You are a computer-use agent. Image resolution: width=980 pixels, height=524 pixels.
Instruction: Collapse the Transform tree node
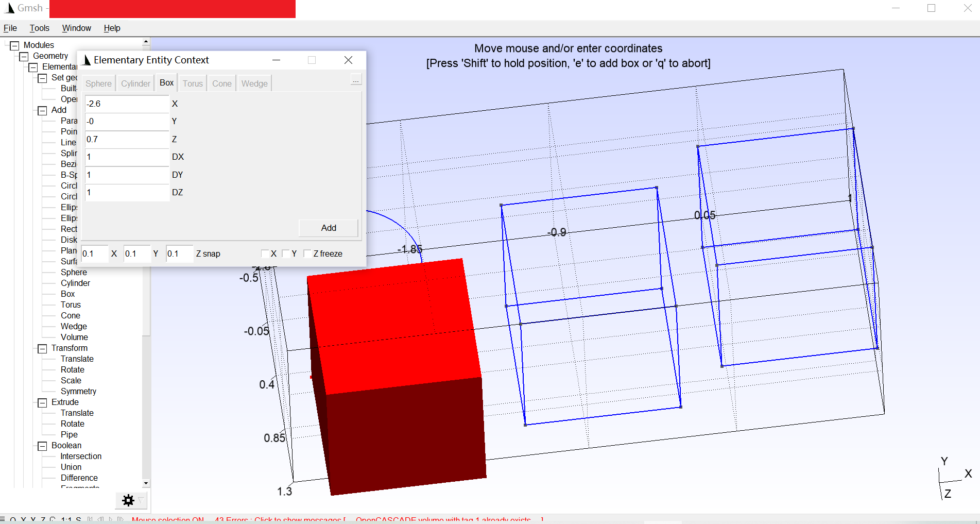pyautogui.click(x=42, y=348)
